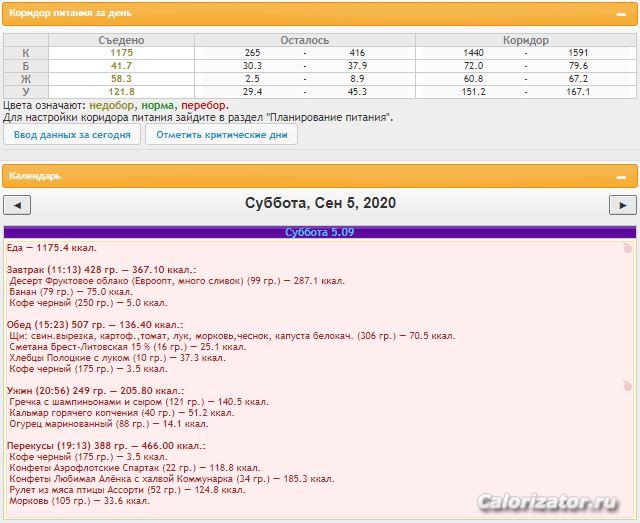Screen dimensions: 640x523
Task: Click the eaten calories value 1175
Action: tap(121, 53)
